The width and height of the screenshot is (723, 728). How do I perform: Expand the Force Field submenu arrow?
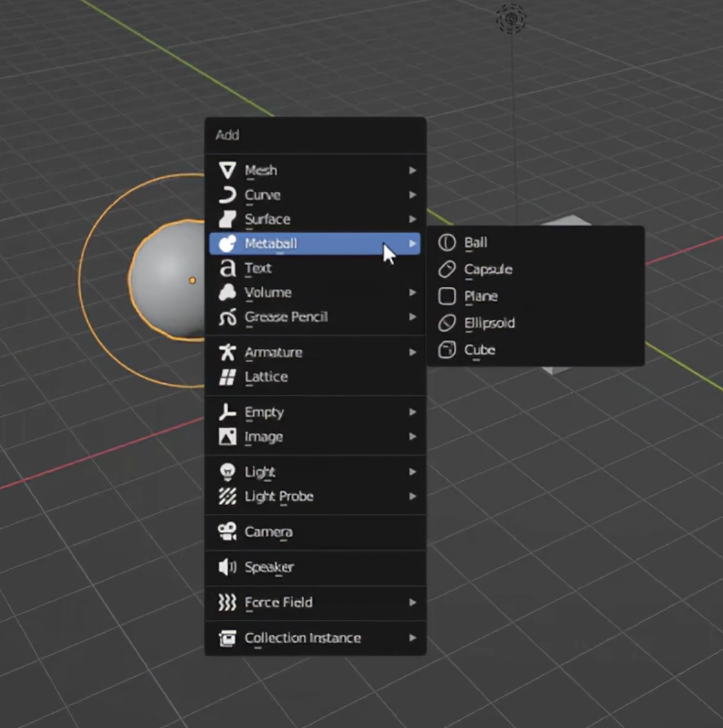[413, 603]
